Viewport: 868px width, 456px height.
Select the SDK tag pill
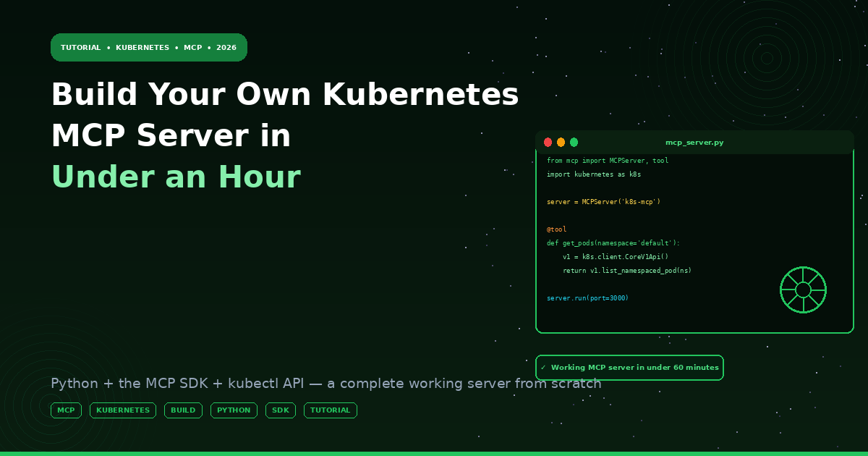[281, 410]
